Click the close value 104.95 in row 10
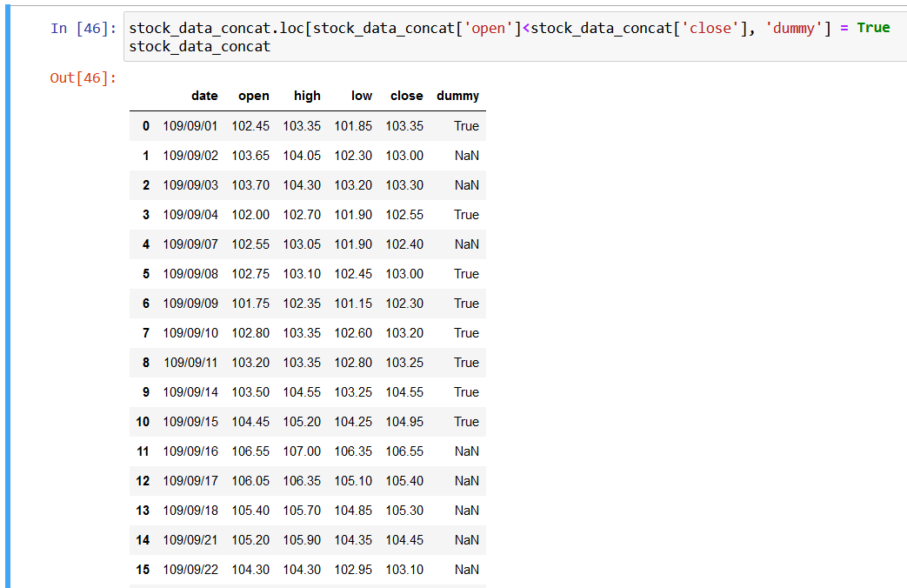Image resolution: width=907 pixels, height=588 pixels. pos(404,422)
